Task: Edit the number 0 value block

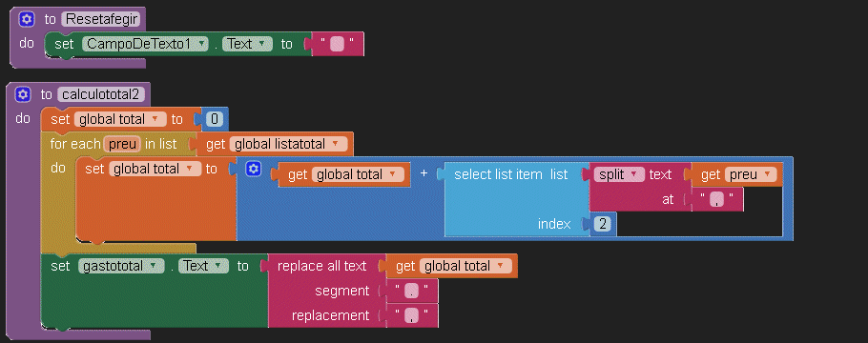Action: 215,119
